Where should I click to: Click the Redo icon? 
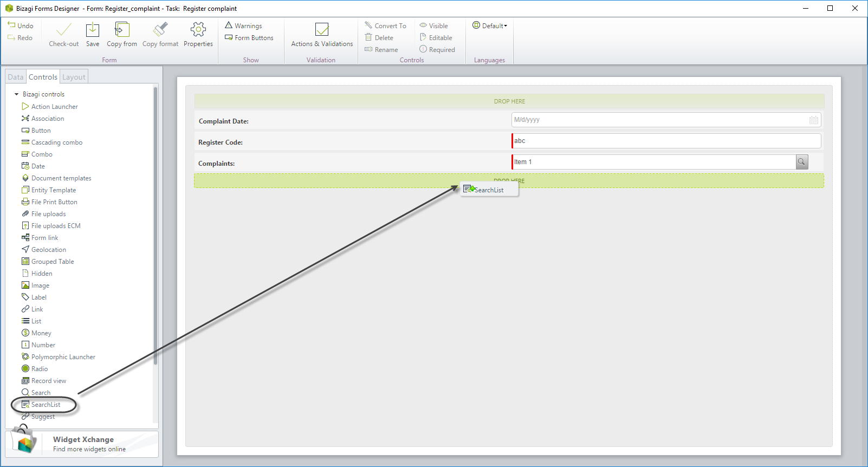tap(11, 37)
